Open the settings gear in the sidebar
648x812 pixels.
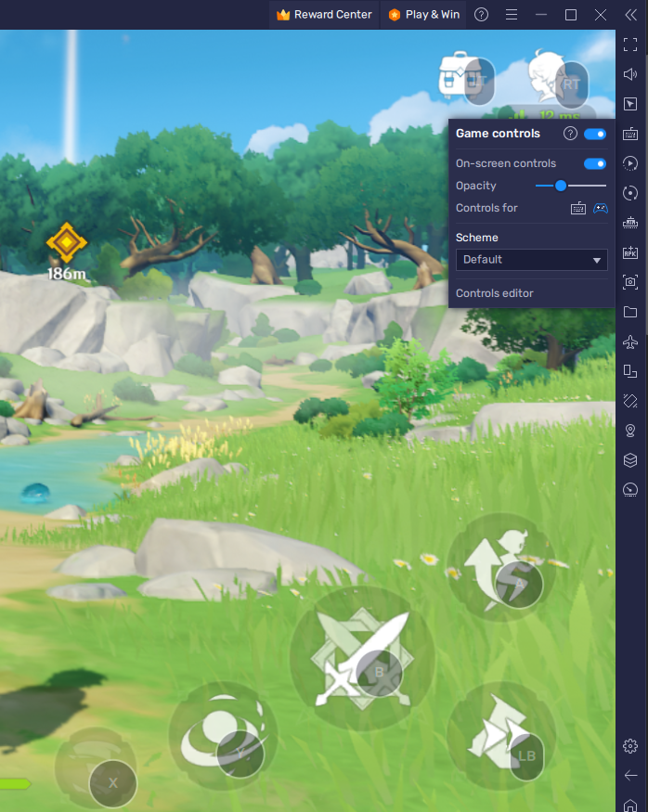pyautogui.click(x=630, y=746)
